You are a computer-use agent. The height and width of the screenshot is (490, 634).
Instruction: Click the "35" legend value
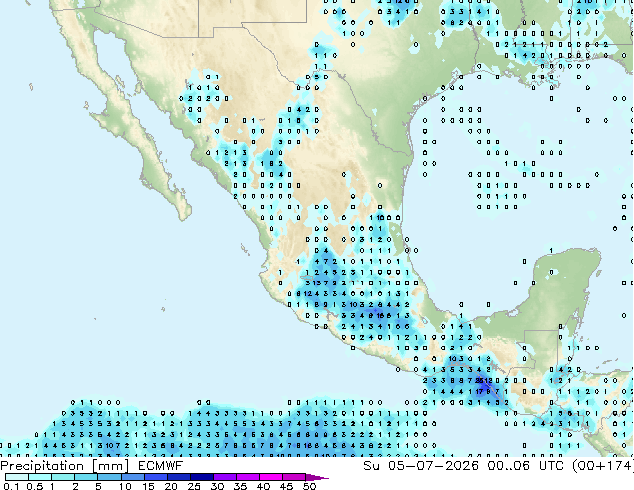(240, 486)
